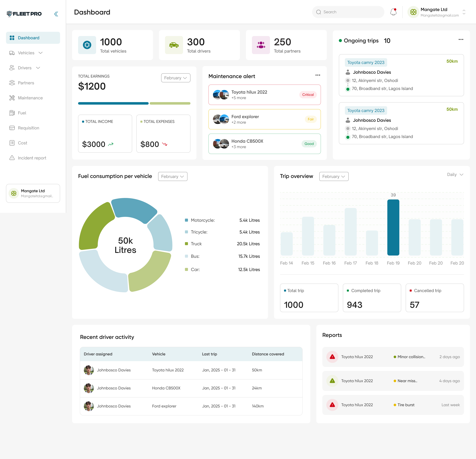This screenshot has height=459, width=476.
Task: Click the Fuel pump icon in sidebar
Action: [12, 113]
